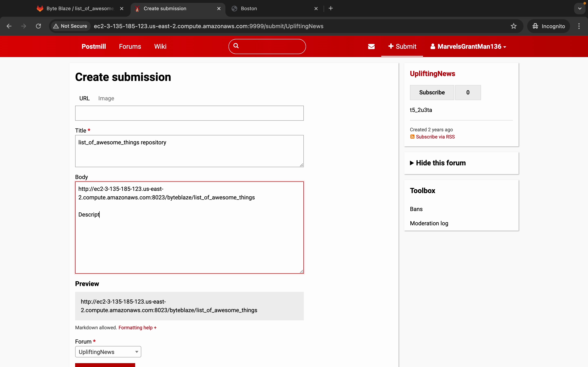Reload the page

(x=38, y=26)
